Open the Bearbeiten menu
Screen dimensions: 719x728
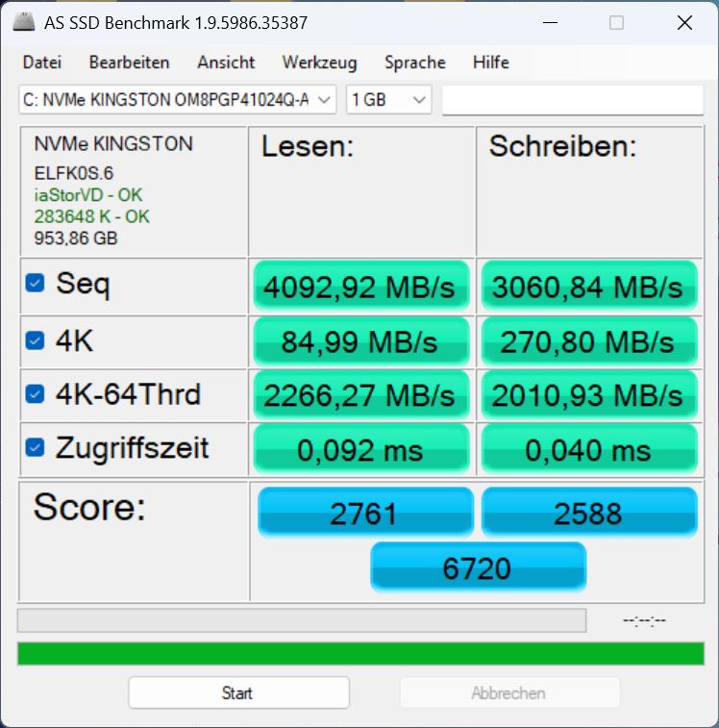(x=130, y=63)
